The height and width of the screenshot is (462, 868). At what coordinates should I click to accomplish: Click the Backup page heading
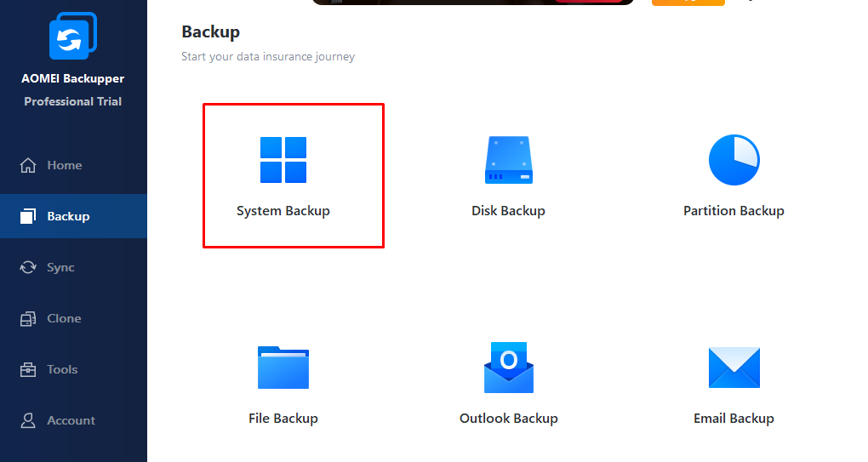(x=210, y=32)
